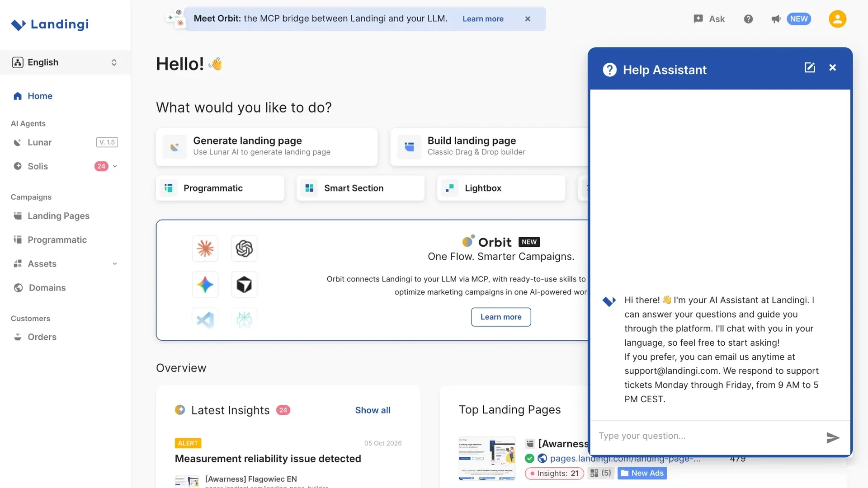Click the Latest Insights Solis icon
Screen dimensions: 868x488
pos(180,410)
